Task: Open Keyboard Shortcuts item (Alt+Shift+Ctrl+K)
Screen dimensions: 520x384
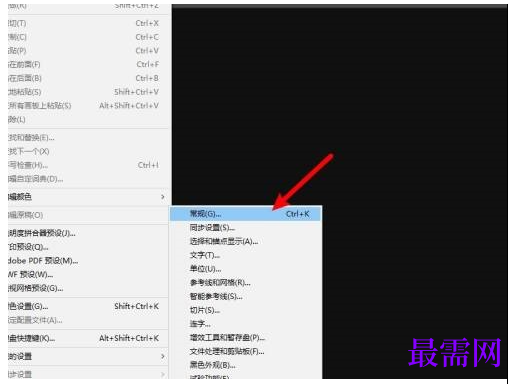Action: click(x=88, y=338)
